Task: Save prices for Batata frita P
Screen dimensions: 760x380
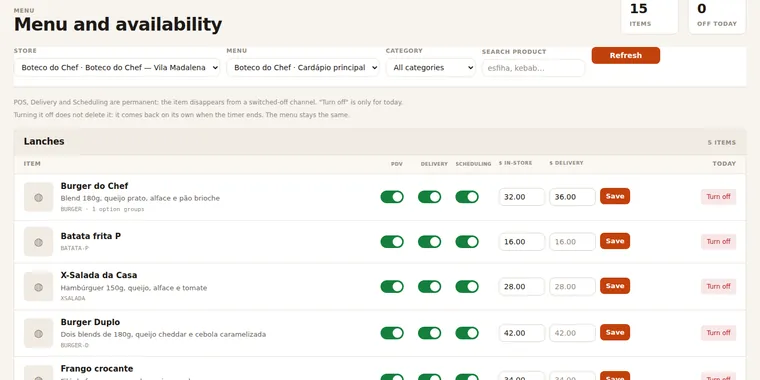Action: click(615, 241)
